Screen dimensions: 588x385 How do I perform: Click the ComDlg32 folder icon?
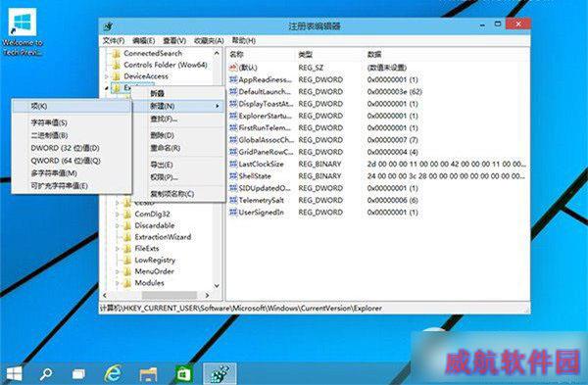[127, 215]
